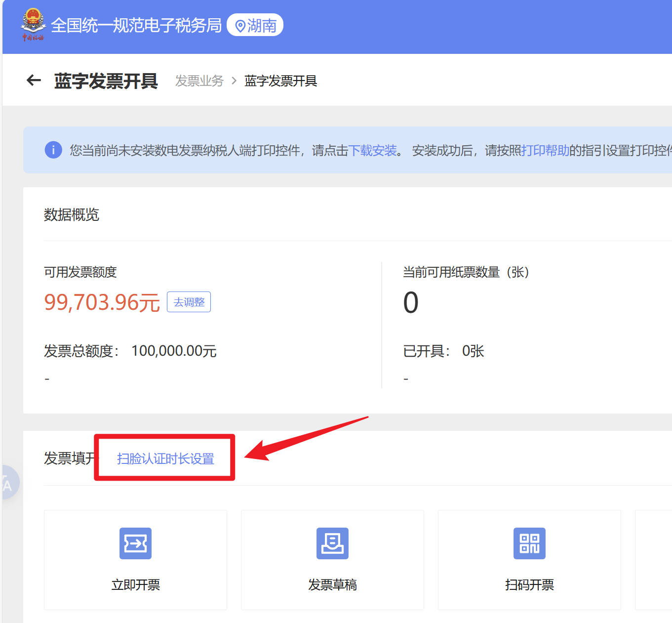Open the floating translate widget at left edge
The height and width of the screenshot is (623, 672).
[8, 483]
